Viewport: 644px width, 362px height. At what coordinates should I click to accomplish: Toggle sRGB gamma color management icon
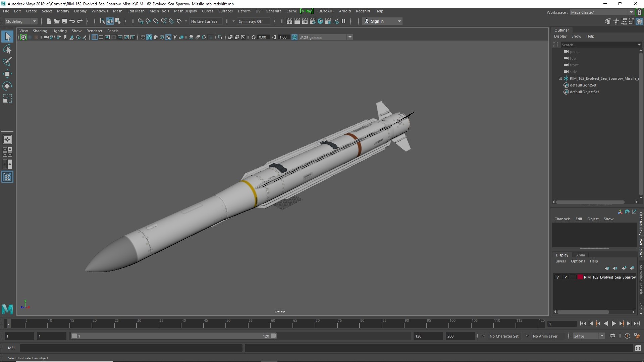click(294, 37)
